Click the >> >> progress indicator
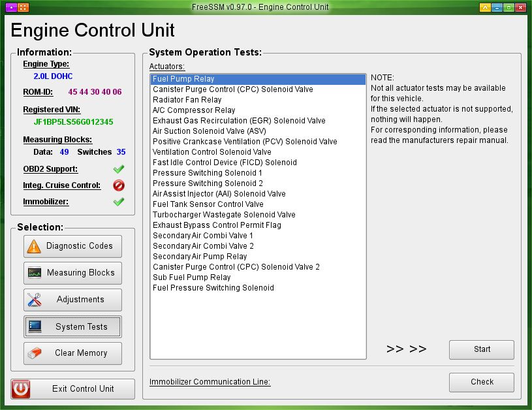 coord(406,349)
